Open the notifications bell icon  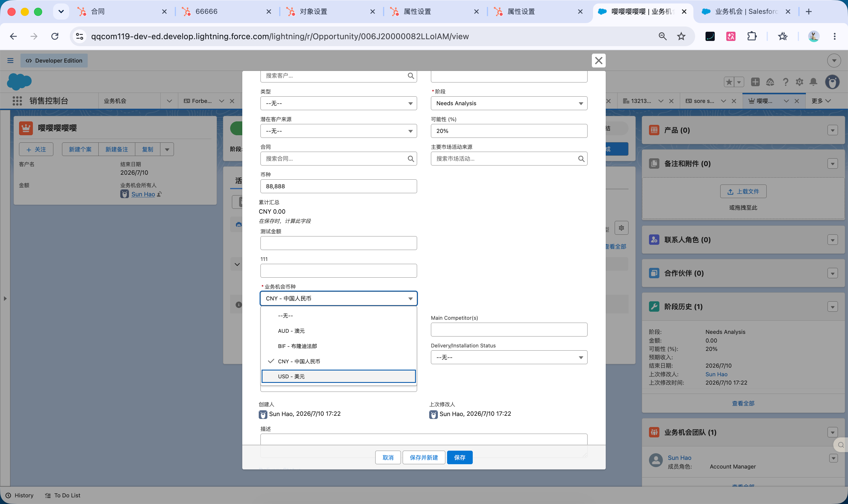click(x=813, y=82)
